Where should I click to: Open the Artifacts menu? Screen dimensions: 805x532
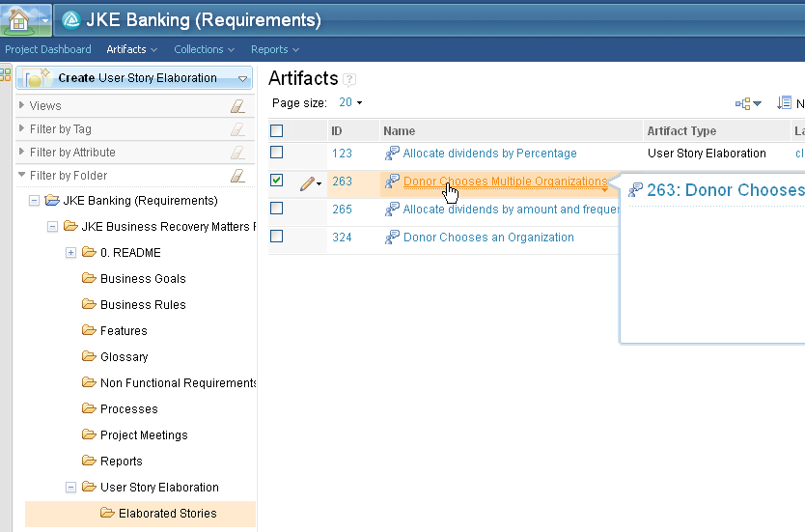coord(131,49)
